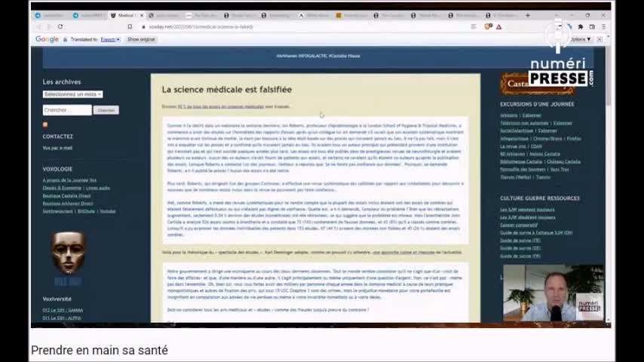Open the browser hamburger menu

click(x=603, y=26)
